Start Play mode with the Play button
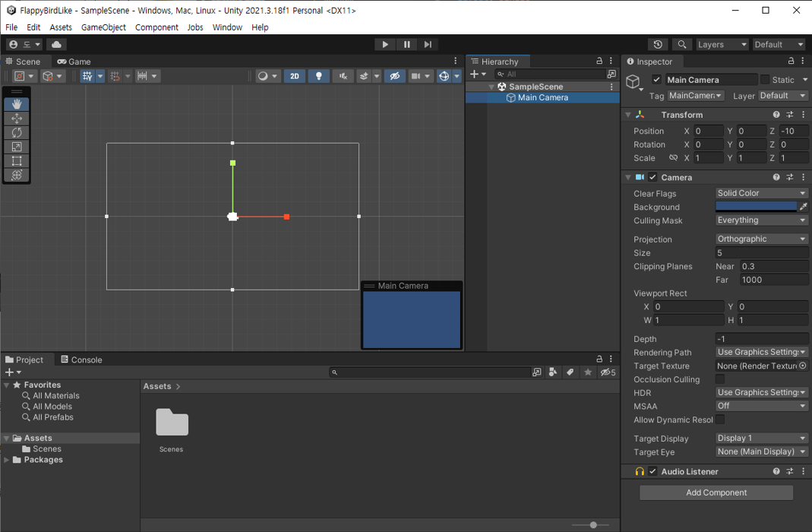The height and width of the screenshot is (532, 812). pyautogui.click(x=385, y=45)
